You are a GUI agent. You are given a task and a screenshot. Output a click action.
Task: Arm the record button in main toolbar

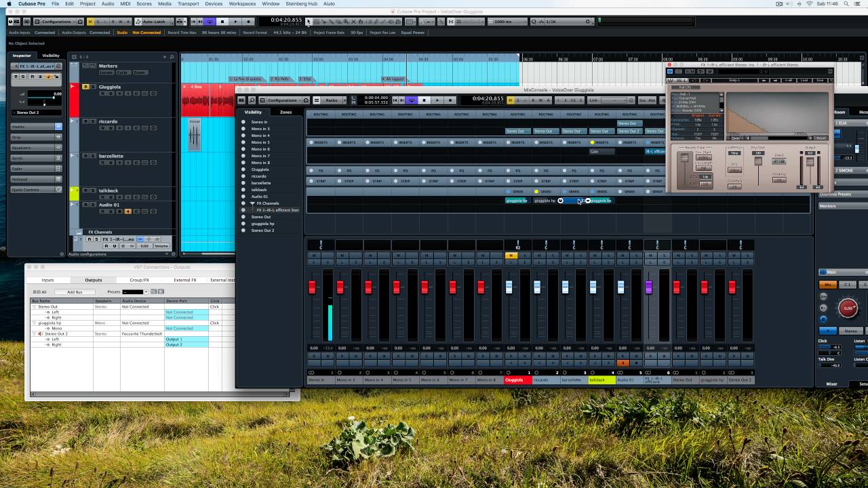coord(248,22)
